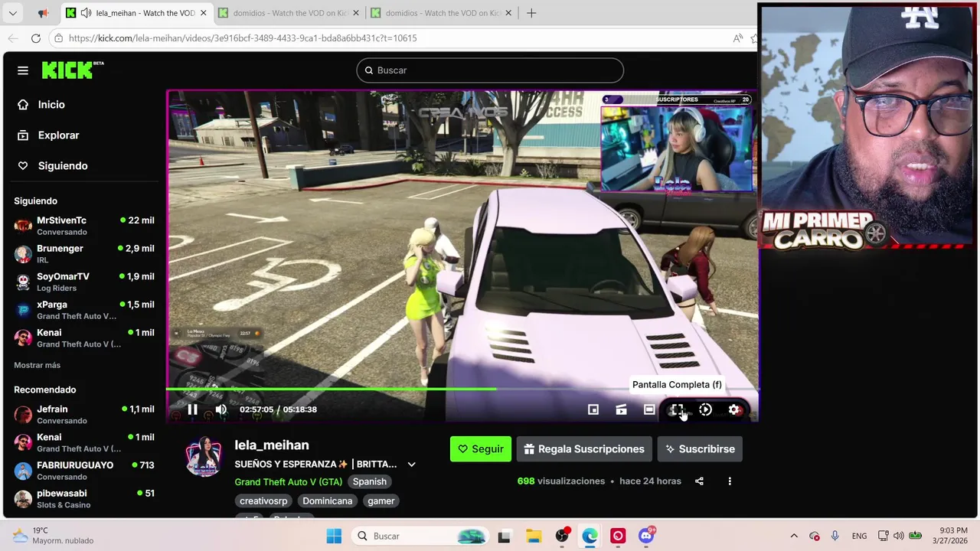Open Microsoft Edge from the taskbar
Viewport: 980px width, 551px height.
pyautogui.click(x=590, y=536)
